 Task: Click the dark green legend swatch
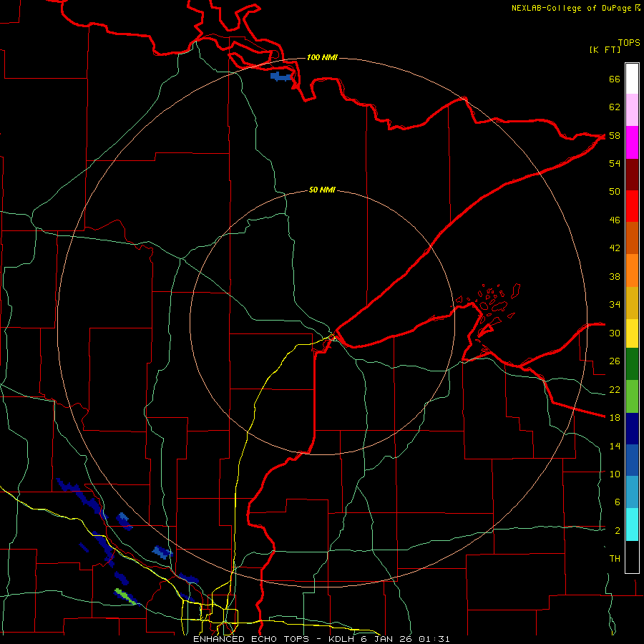point(632,364)
